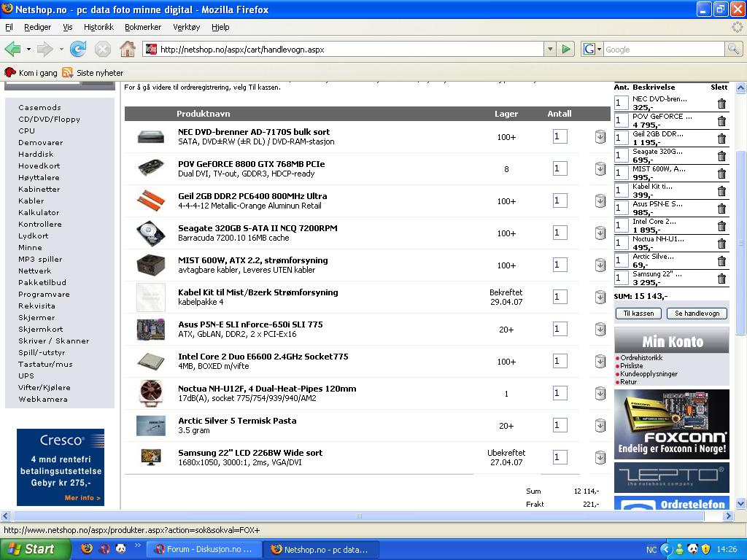
Task: Remove Samsung 22" LCD row from cart
Action: 600,458
